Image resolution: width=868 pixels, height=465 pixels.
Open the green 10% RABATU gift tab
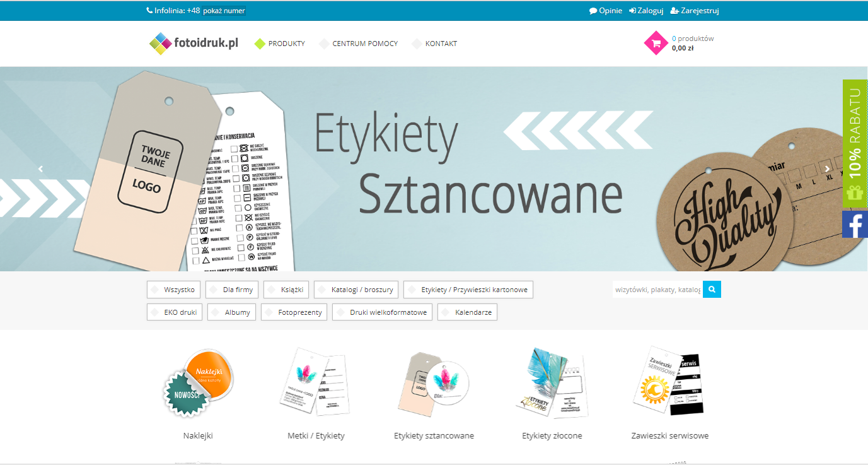click(855, 144)
